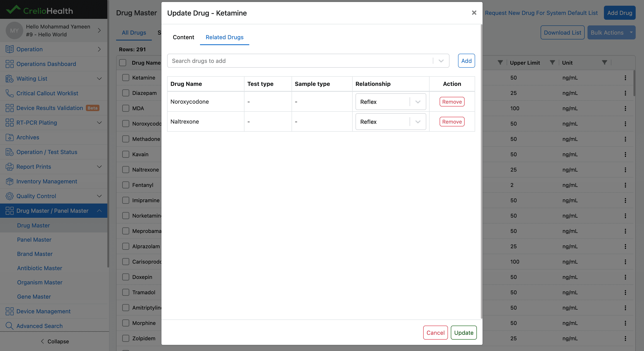Close the Update Drug dialog
Viewport: 644px width, 351px height.
click(474, 13)
